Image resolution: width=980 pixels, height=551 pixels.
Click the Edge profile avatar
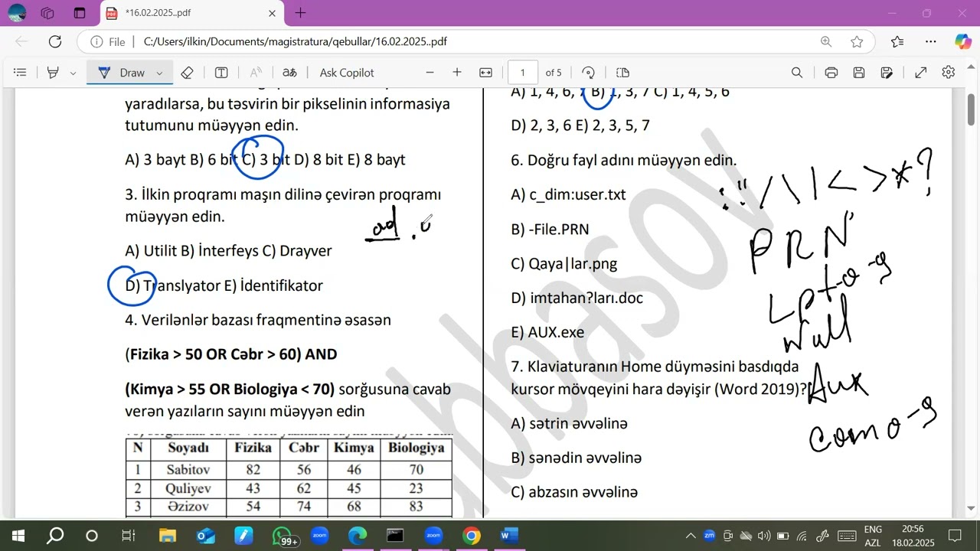pyautogui.click(x=17, y=13)
